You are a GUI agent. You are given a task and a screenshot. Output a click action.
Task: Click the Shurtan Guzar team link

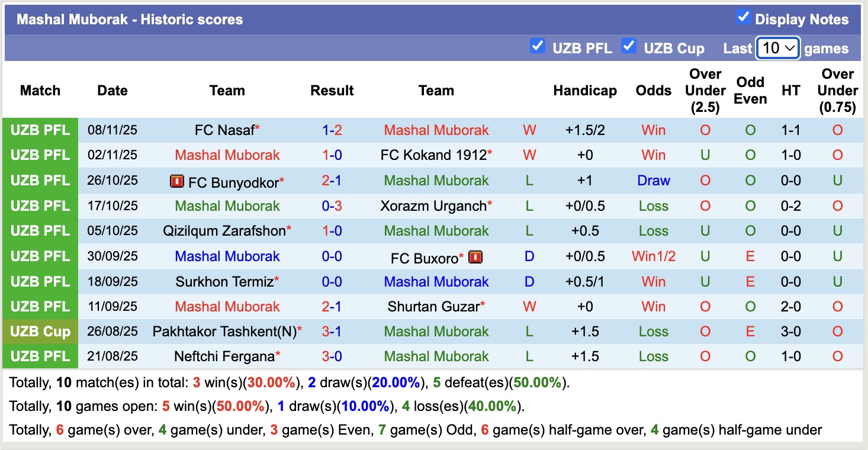(x=433, y=307)
